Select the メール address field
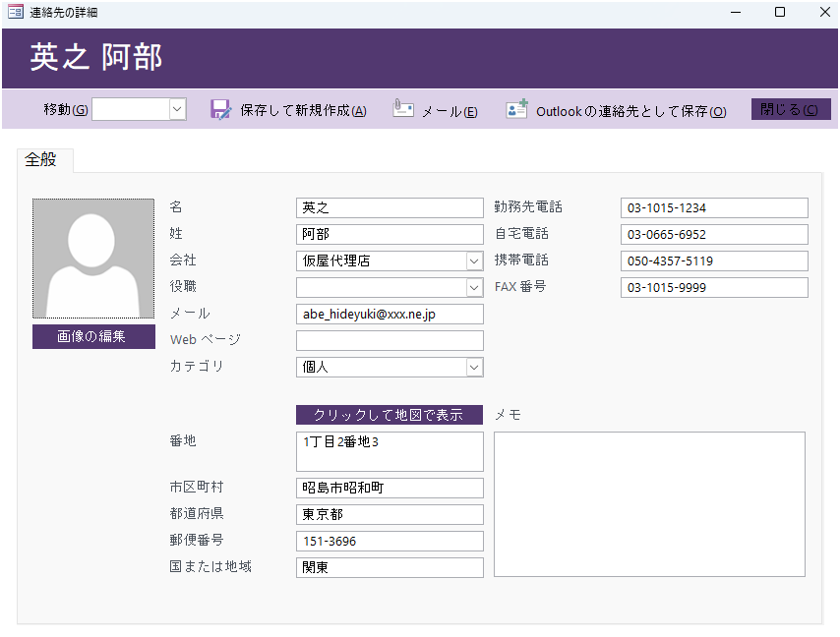The width and height of the screenshot is (840, 637). [x=390, y=314]
